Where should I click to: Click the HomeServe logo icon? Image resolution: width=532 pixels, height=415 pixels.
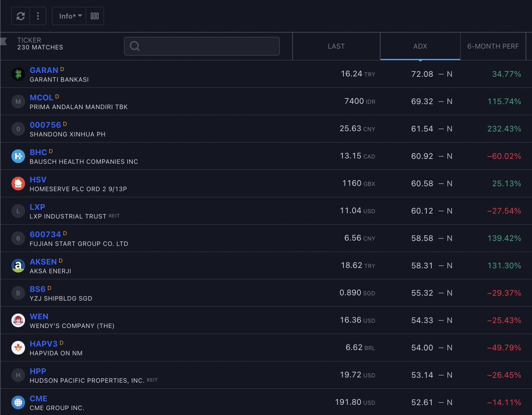tap(18, 184)
